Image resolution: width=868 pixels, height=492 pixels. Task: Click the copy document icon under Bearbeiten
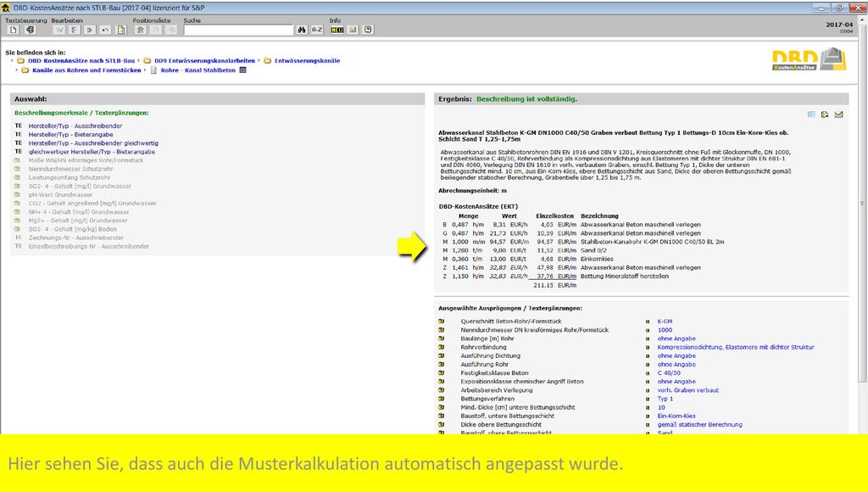(x=120, y=30)
